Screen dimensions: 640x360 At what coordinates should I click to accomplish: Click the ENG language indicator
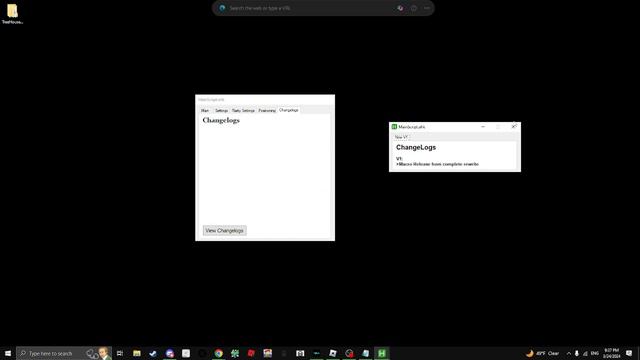tap(595, 353)
